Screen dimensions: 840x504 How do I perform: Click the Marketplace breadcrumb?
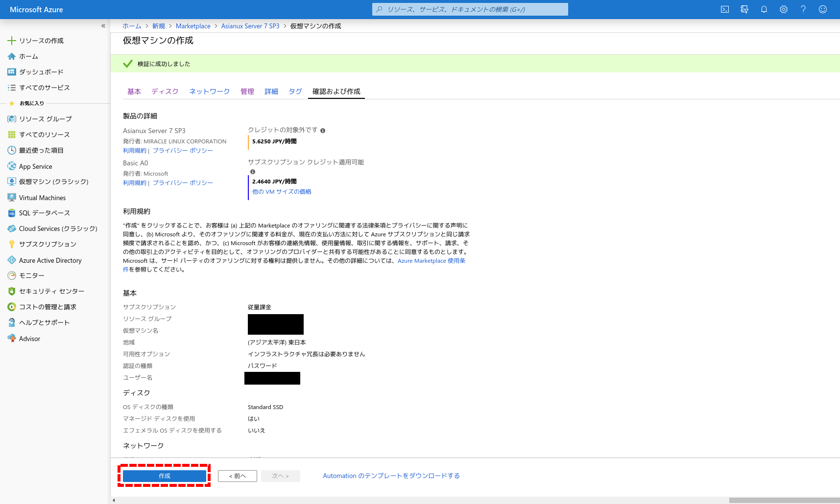(x=193, y=26)
